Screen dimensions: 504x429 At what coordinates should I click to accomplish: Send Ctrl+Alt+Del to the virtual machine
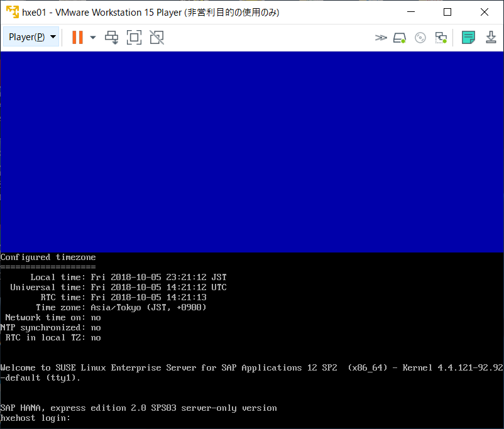coord(112,37)
